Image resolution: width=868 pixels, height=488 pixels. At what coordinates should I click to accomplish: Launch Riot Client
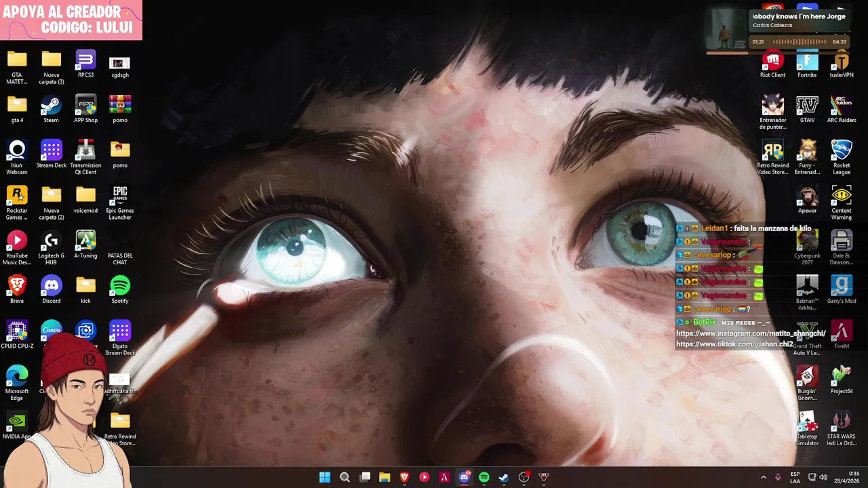click(772, 64)
